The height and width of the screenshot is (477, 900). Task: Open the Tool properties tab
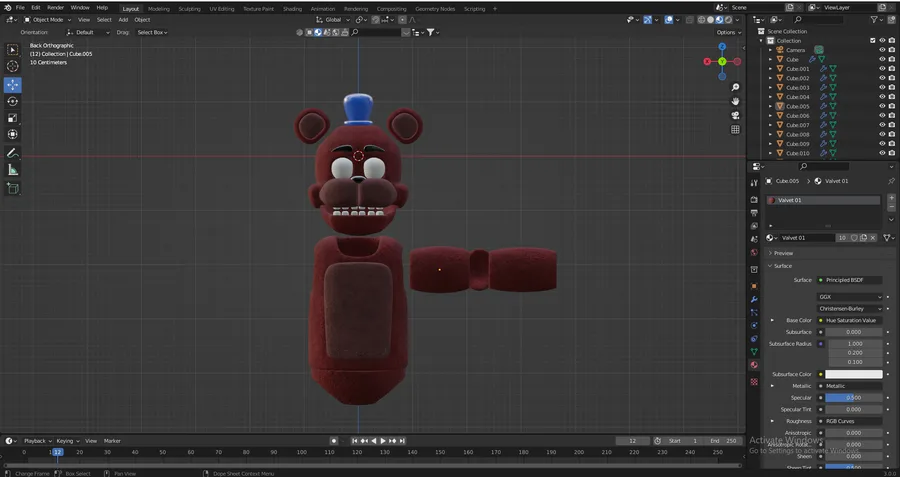[x=754, y=183]
